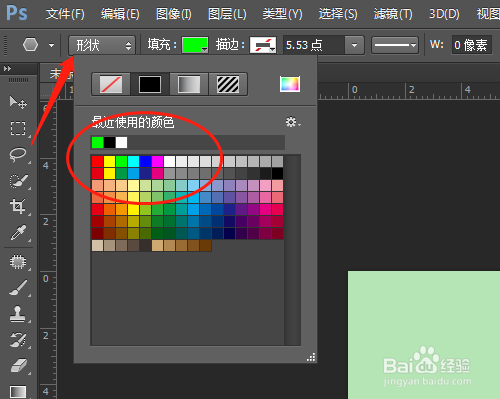The width and height of the screenshot is (500, 399).
Task: Pick recent green color swatch
Action: pos(98,143)
